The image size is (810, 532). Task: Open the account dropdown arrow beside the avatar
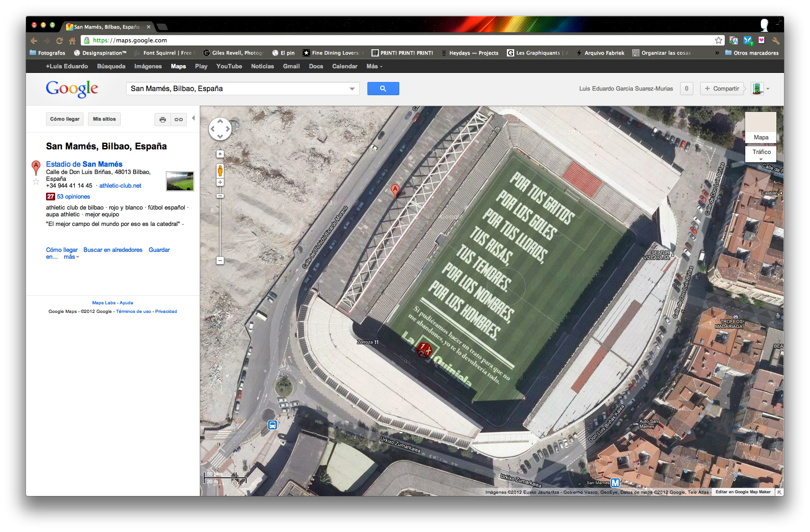768,89
